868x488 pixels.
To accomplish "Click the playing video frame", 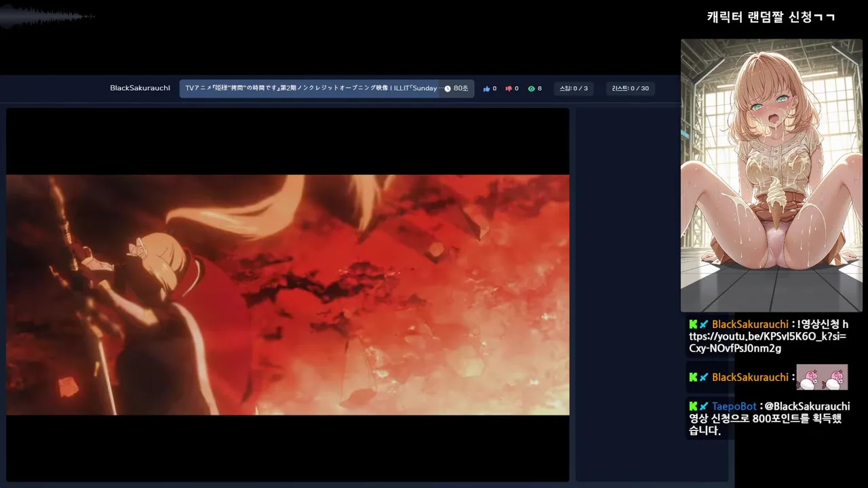I will 288,295.
